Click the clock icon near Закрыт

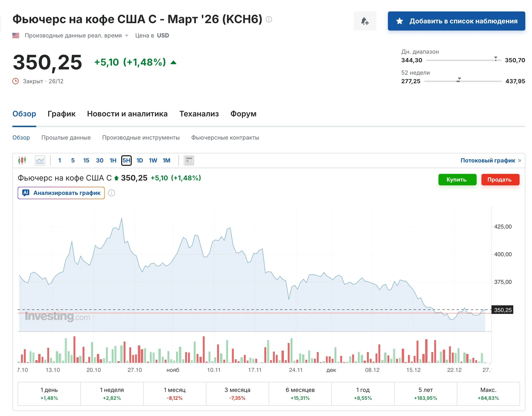pos(16,81)
